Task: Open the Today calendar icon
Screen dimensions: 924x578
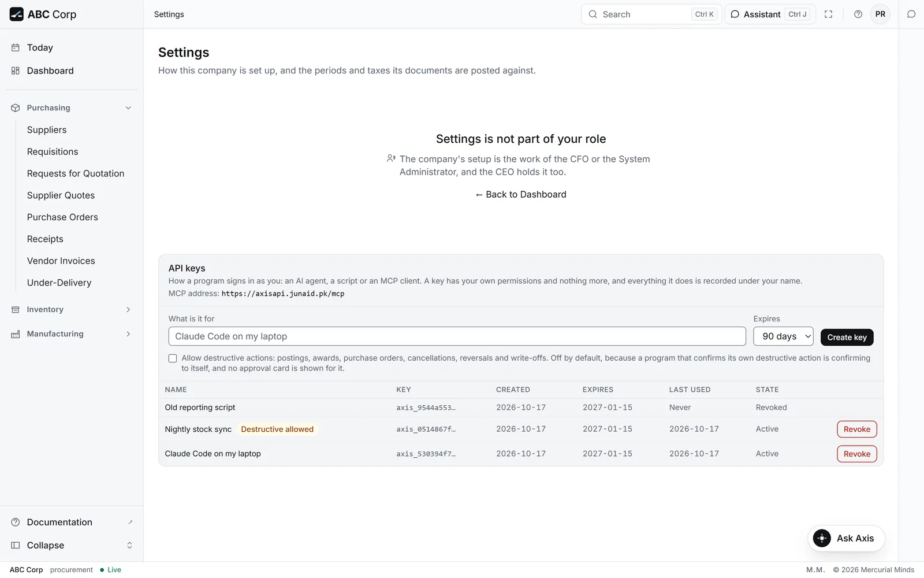Action: tap(16, 48)
